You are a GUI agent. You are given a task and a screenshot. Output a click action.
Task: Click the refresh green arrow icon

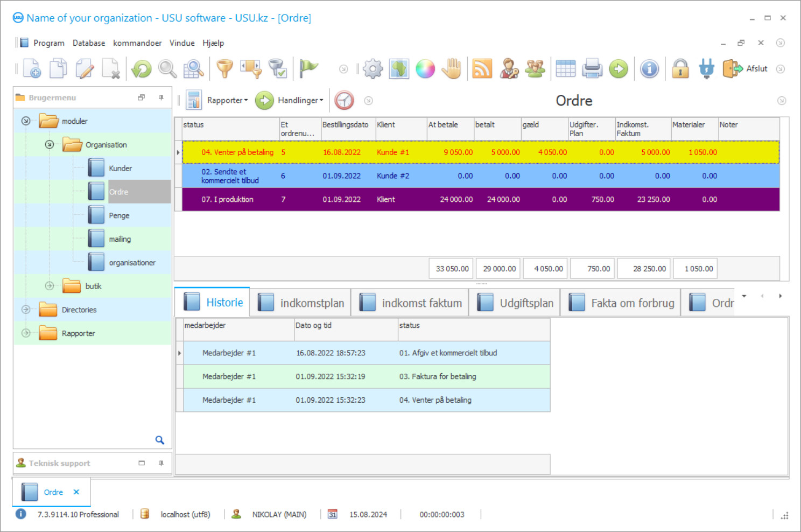pyautogui.click(x=142, y=69)
